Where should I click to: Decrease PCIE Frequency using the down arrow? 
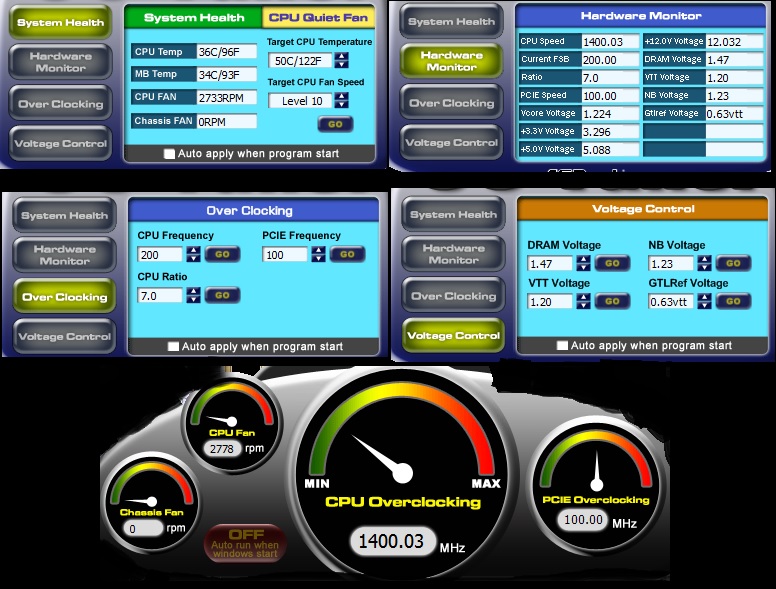point(319,258)
